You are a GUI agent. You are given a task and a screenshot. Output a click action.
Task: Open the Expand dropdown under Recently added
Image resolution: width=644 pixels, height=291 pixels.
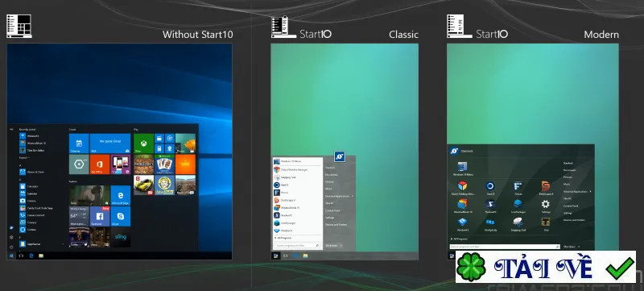pos(24,157)
